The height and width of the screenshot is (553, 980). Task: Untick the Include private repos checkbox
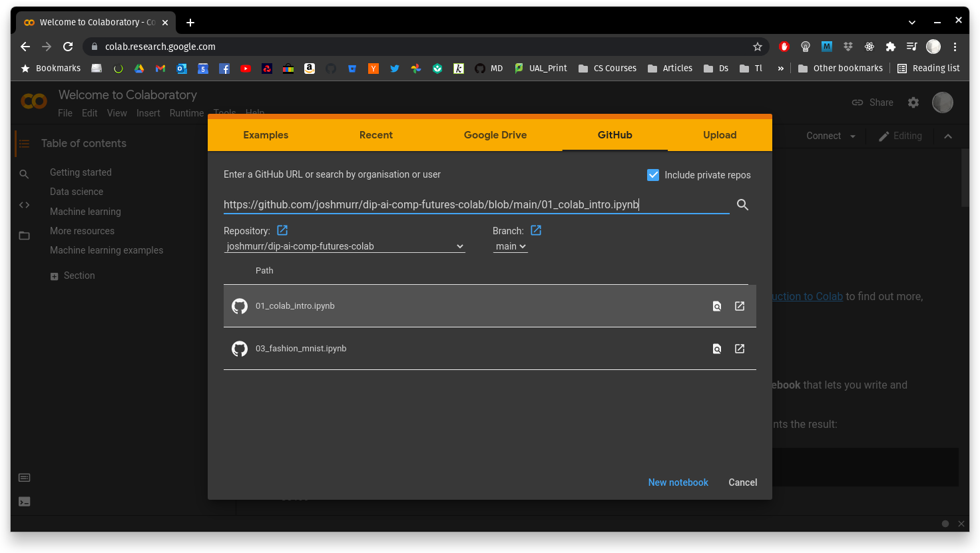[653, 175]
